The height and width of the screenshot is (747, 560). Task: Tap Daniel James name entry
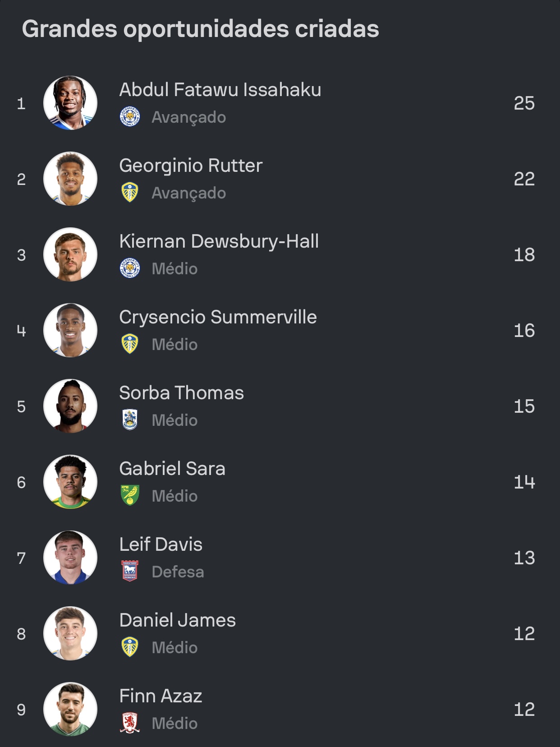point(178,620)
